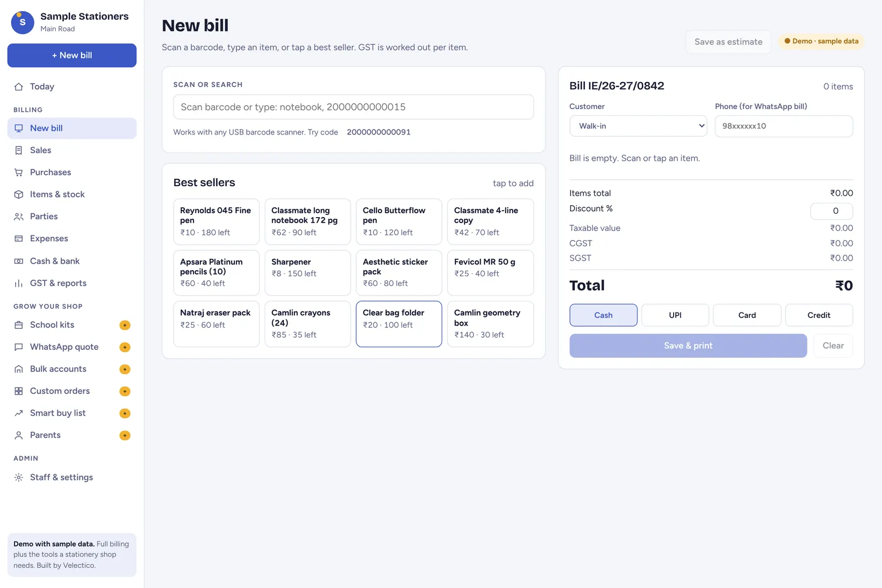Screen dimensions: 882x588
Task: Click the plus badge beside School kits
Action: point(125,325)
